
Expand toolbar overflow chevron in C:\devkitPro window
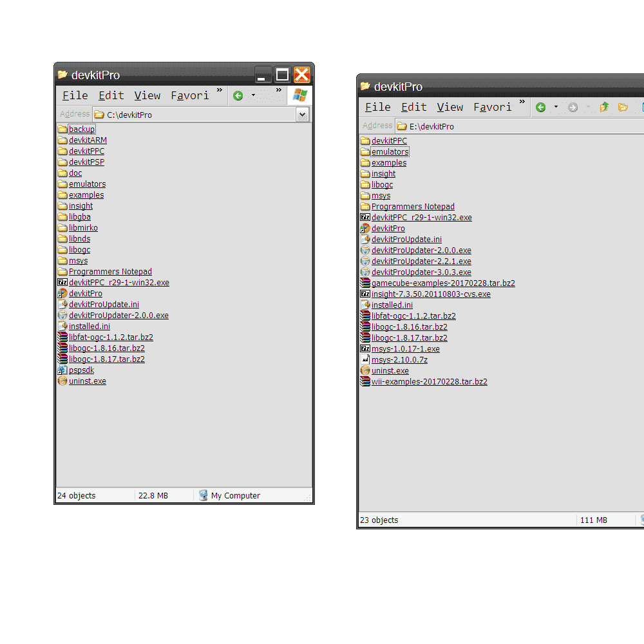point(279,90)
